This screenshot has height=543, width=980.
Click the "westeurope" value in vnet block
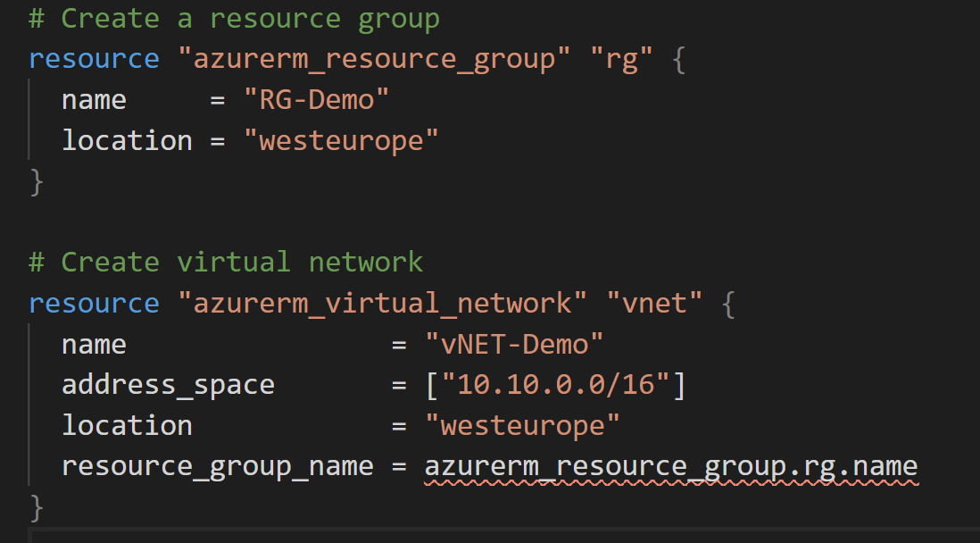pyautogui.click(x=522, y=425)
